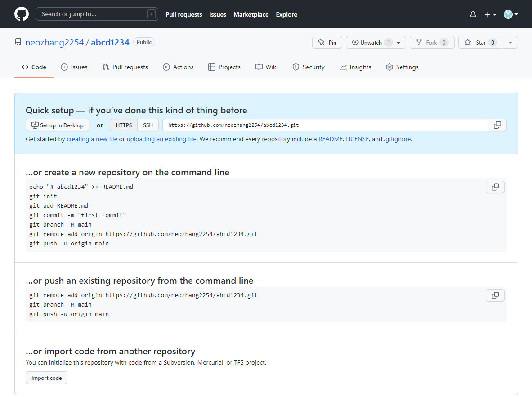Select the HTTPS clone option

(x=124, y=125)
